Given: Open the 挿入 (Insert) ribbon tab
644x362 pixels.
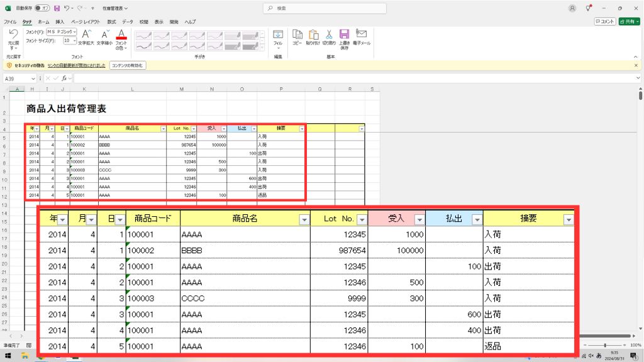Looking at the screenshot, I should [x=60, y=21].
